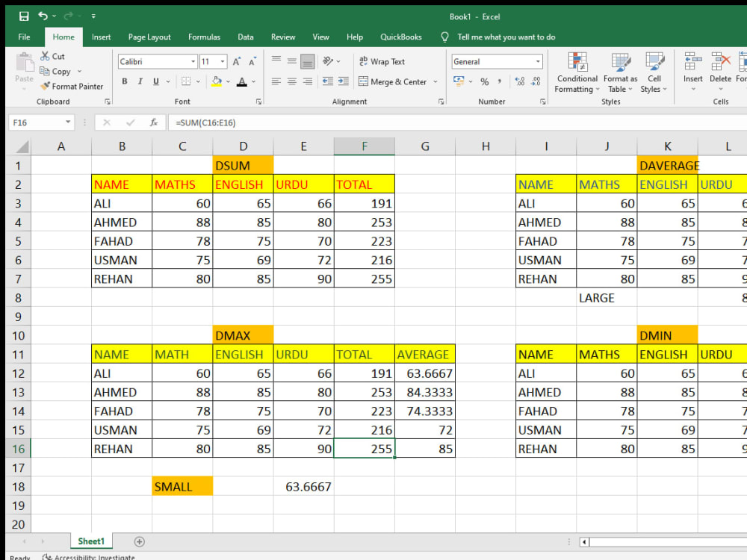Expand the Copy options arrow

point(79,72)
